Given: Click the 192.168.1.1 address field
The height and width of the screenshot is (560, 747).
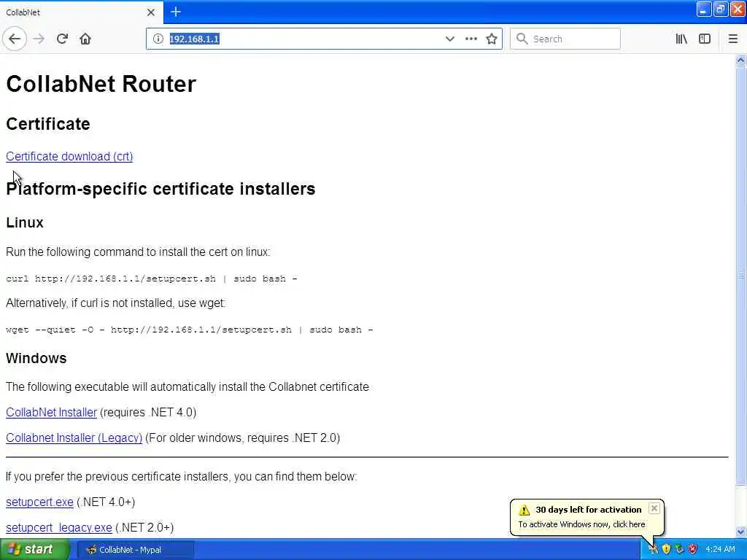Looking at the screenshot, I should coord(305,39).
